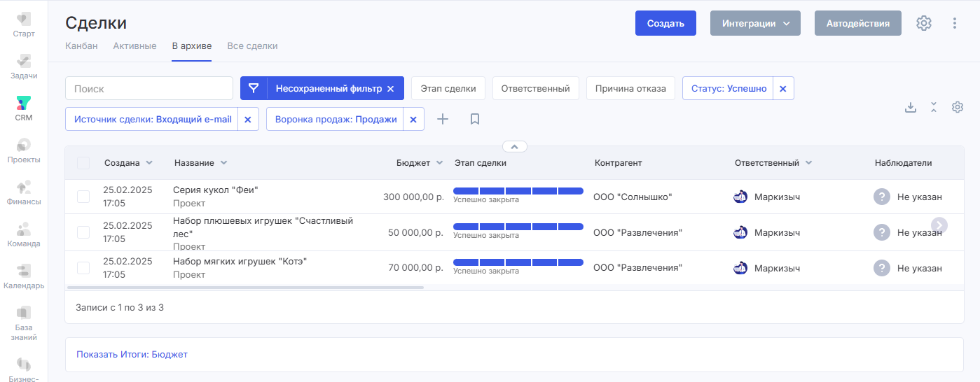Switch to the Все сделки tab
The image size is (980, 382).
pos(252,46)
